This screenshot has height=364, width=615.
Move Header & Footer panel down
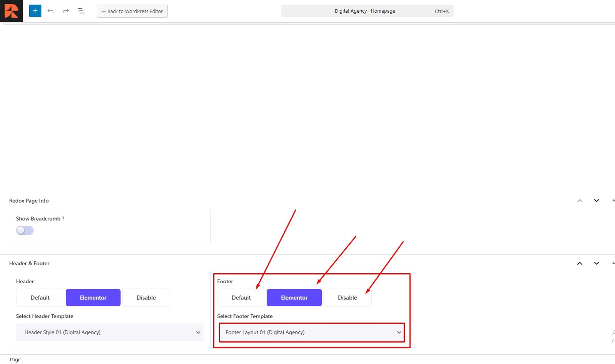597,263
